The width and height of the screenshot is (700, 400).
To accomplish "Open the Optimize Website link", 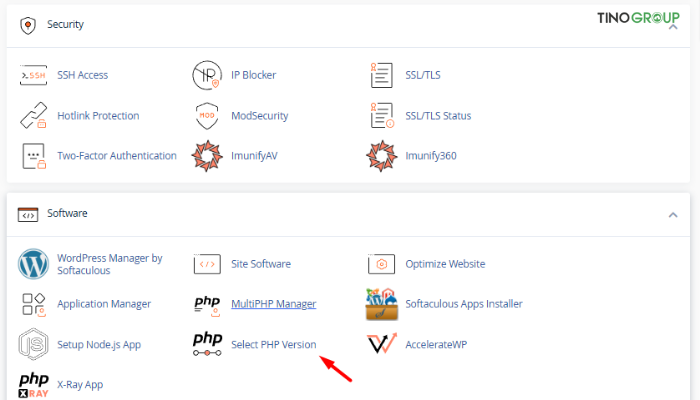I will 445,264.
